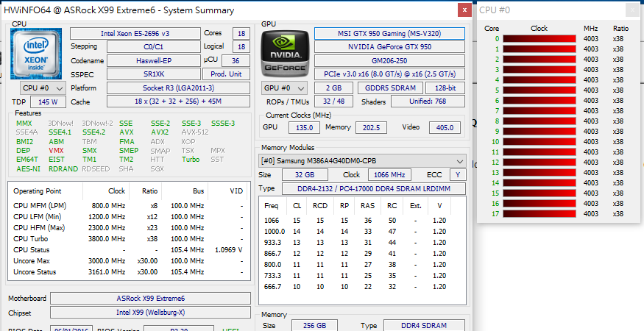Expand the Samsung M386A4G40DM0-CPB memory module list
The height and width of the screenshot is (331, 644).
pyautogui.click(x=362, y=161)
